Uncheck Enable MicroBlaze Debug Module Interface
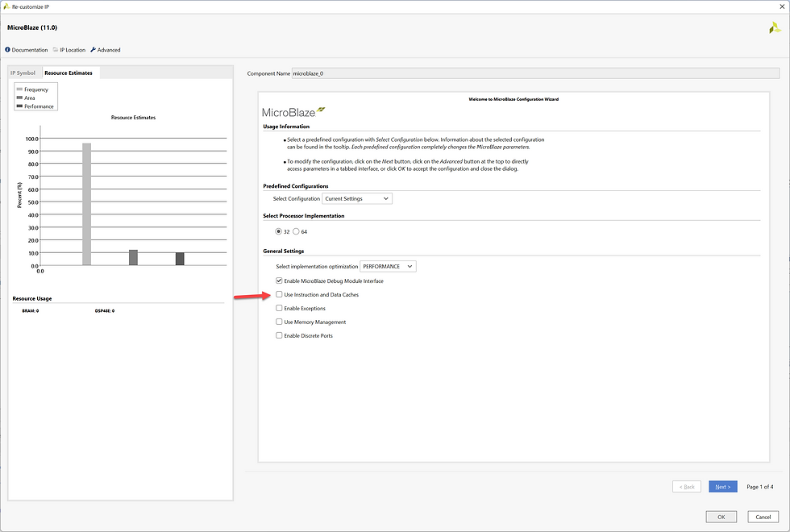 pos(279,281)
